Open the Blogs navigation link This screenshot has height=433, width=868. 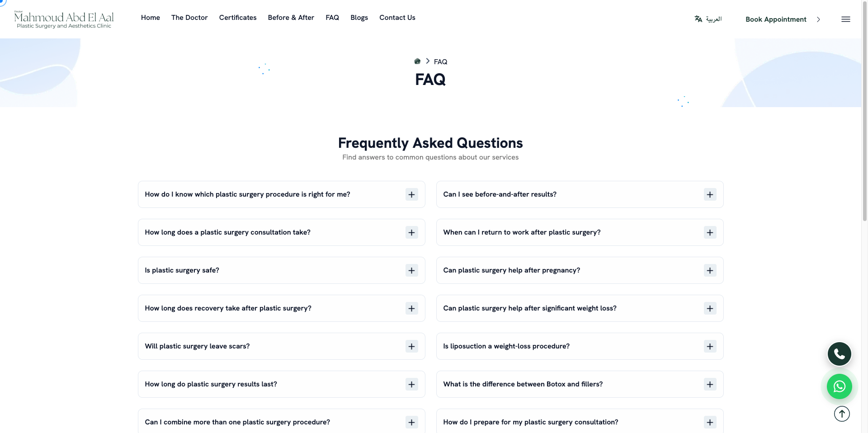359,18
